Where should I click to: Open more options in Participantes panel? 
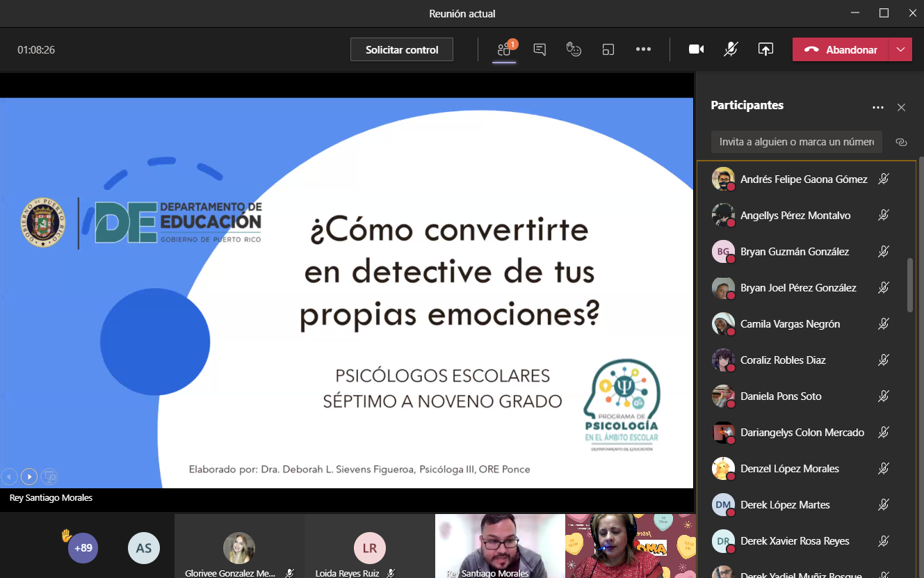coord(878,107)
